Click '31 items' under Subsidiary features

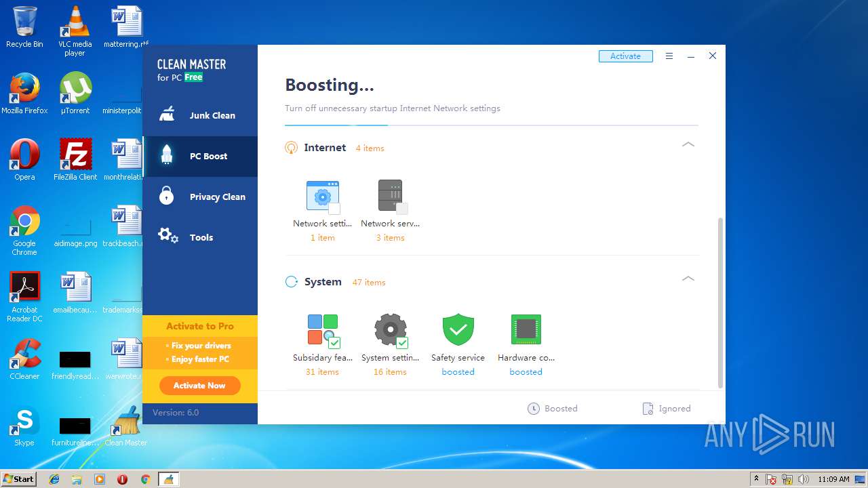coord(322,372)
